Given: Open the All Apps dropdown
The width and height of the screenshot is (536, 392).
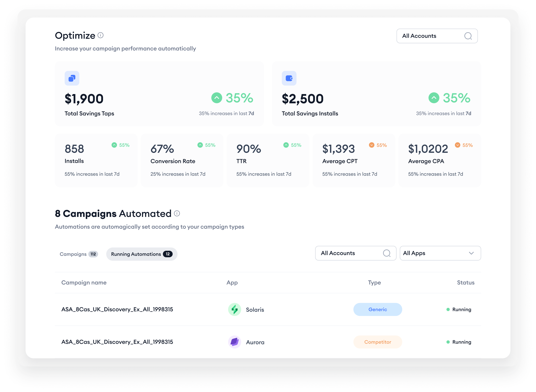Looking at the screenshot, I should (440, 253).
